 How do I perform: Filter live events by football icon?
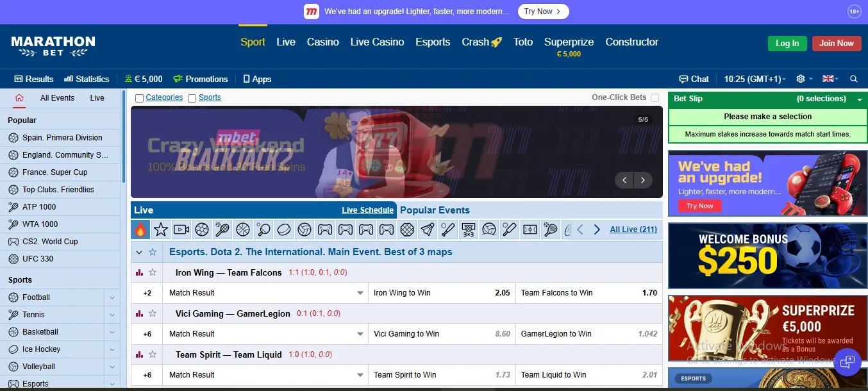coord(202,229)
